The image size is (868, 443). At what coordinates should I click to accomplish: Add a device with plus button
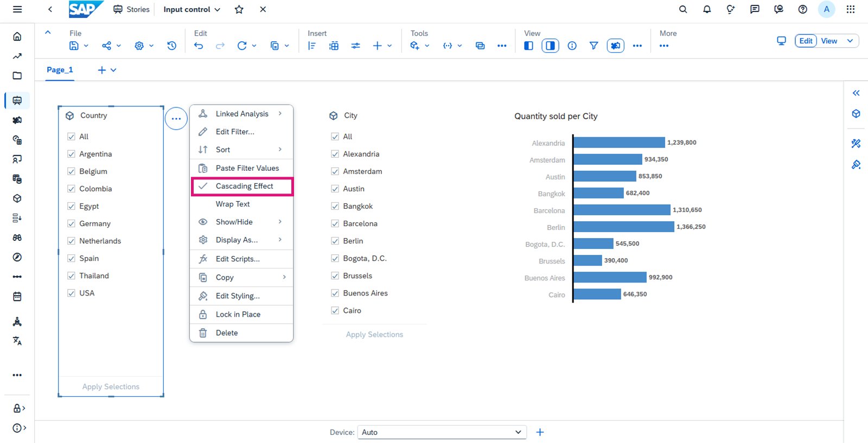click(x=540, y=432)
